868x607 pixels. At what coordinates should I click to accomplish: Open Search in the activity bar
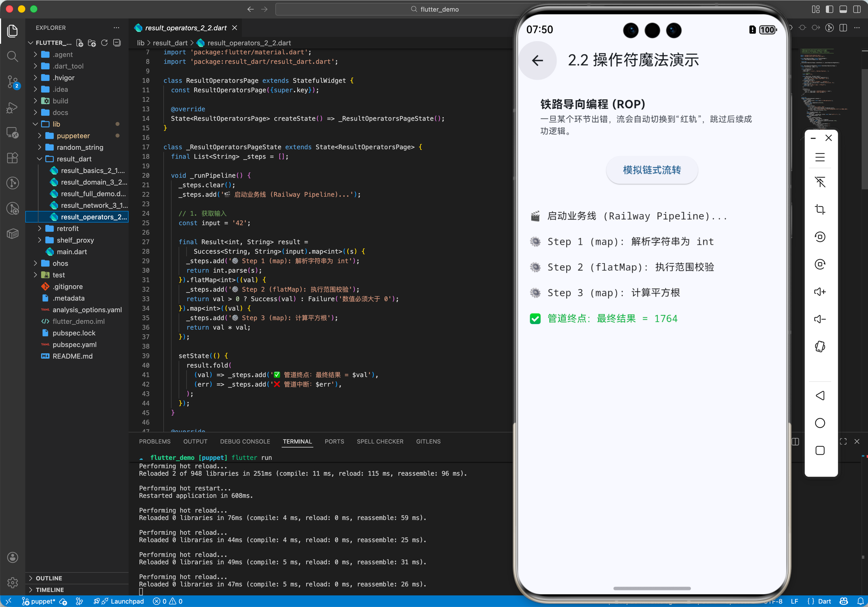click(x=12, y=57)
